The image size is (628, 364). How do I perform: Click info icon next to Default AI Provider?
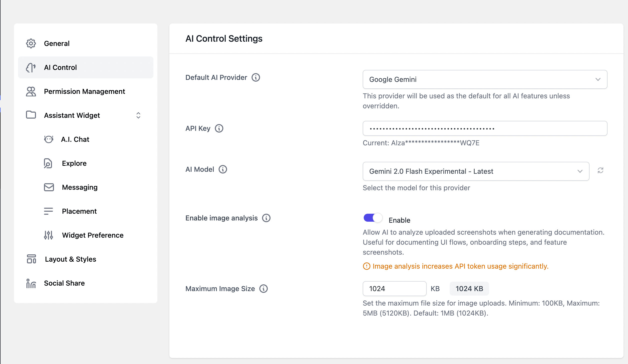[256, 77]
